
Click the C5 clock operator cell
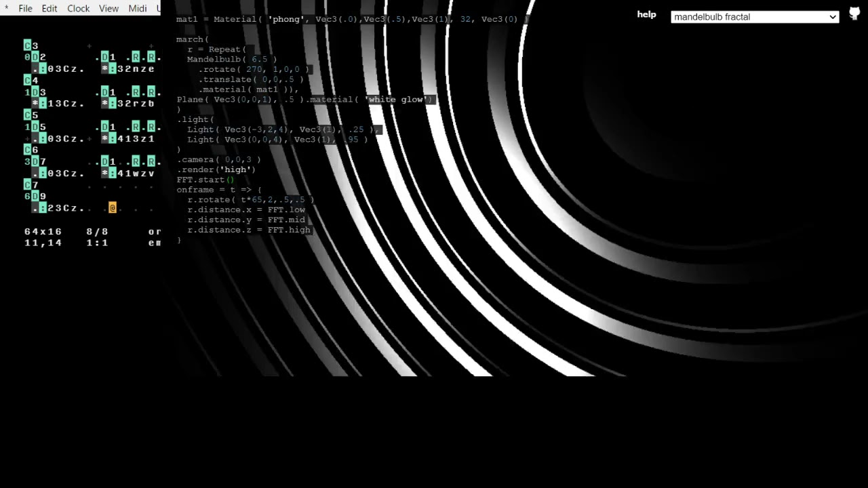tap(31, 115)
